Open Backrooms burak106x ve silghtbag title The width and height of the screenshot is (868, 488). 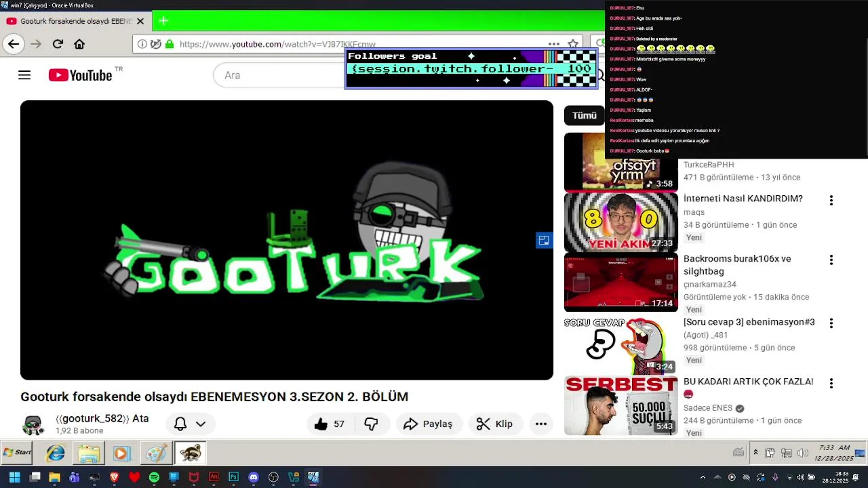[x=737, y=265]
